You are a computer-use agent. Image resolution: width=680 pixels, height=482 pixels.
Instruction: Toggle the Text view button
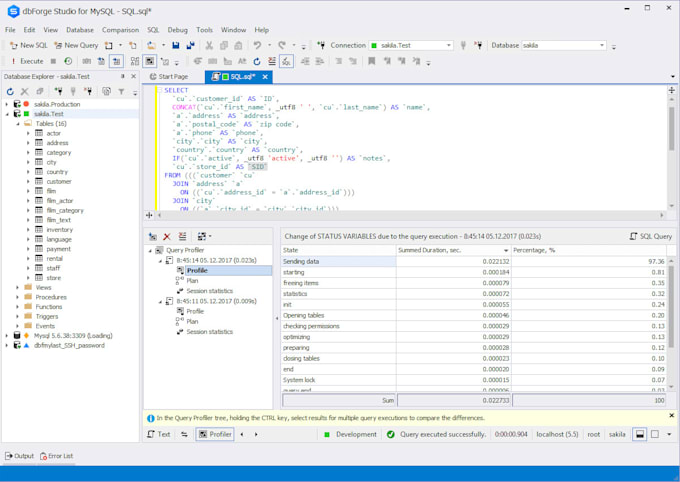tap(159, 434)
